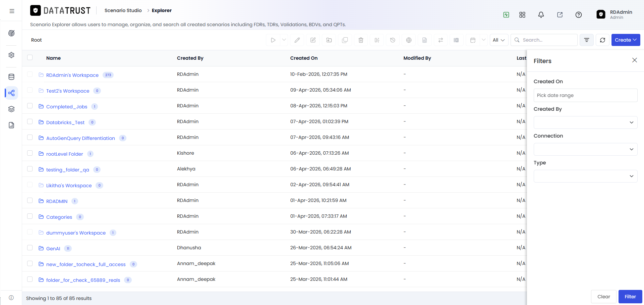Open the Connection filter dropdown

point(585,149)
